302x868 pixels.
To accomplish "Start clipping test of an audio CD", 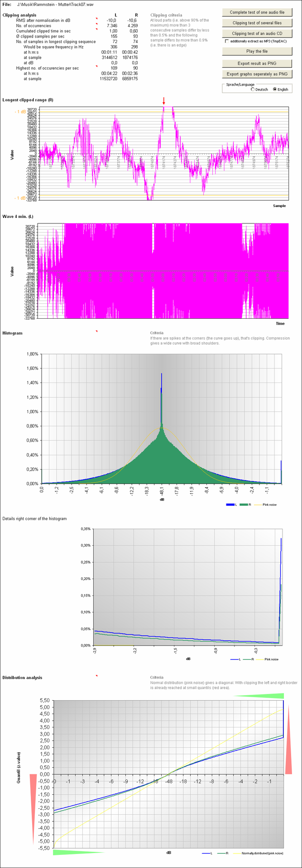I will (257, 33).
